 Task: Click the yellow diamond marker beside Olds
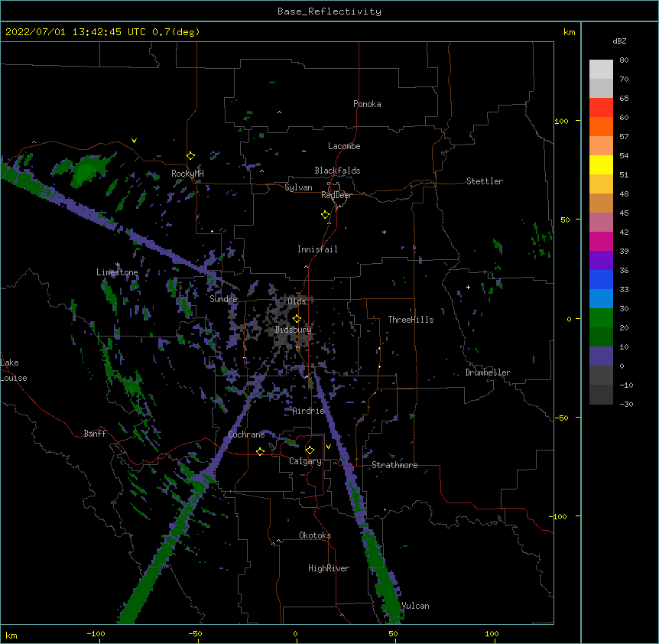coord(297,318)
